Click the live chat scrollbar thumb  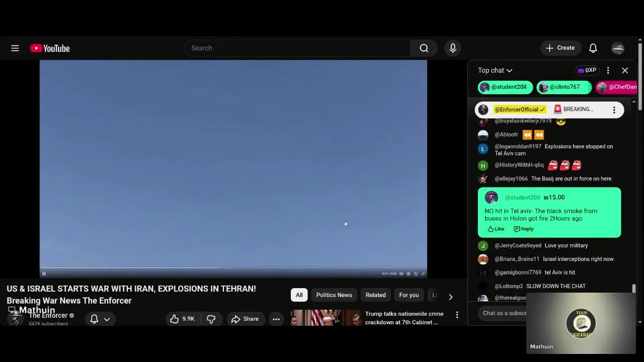634,289
